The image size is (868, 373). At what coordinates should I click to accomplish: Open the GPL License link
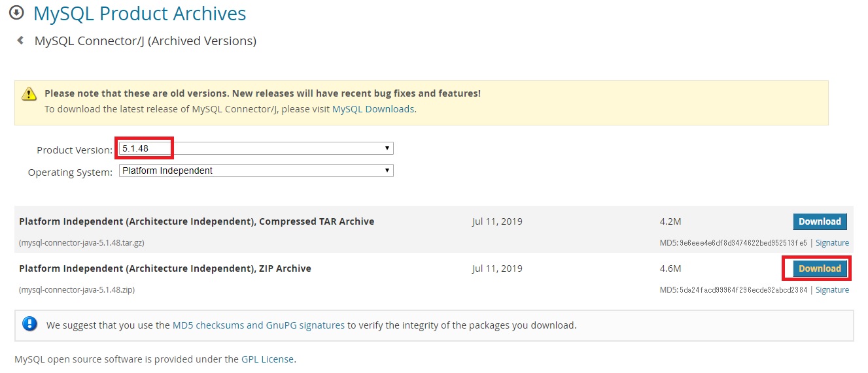268,359
